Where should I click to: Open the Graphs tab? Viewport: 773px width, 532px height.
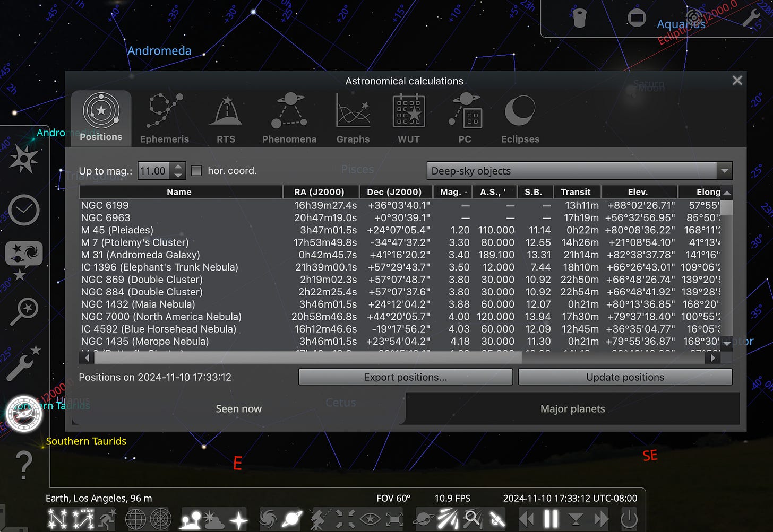point(353,118)
